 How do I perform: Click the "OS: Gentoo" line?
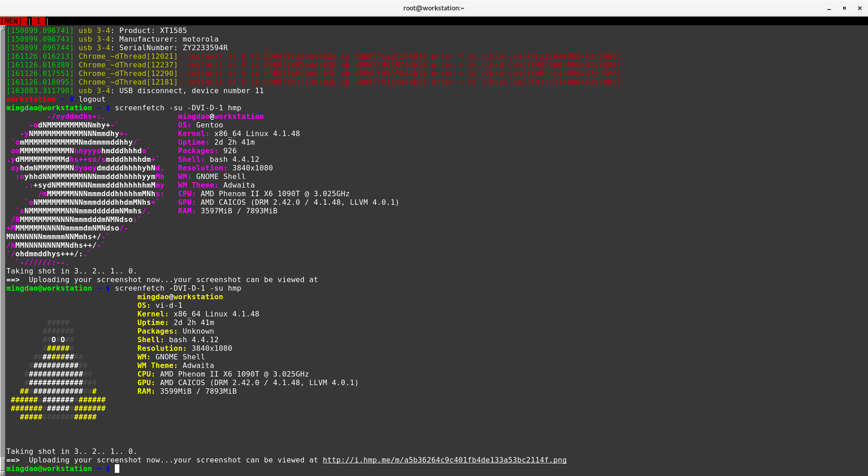[x=200, y=125]
